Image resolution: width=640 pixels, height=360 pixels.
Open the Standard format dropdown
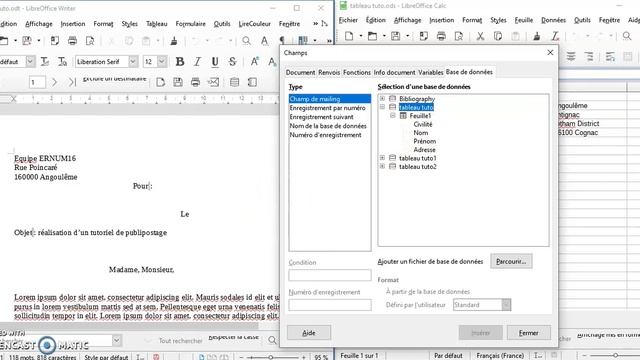(x=506, y=304)
